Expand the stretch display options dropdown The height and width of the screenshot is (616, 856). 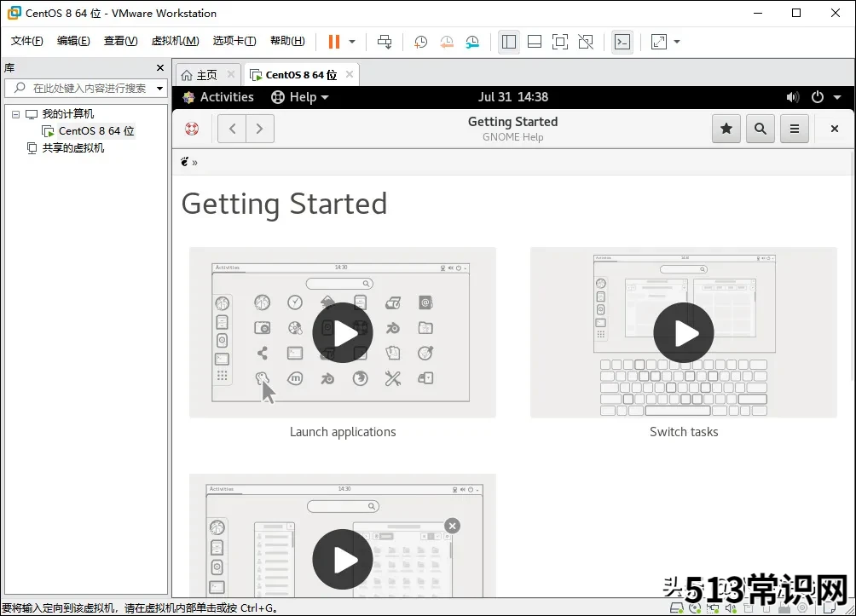coord(677,42)
